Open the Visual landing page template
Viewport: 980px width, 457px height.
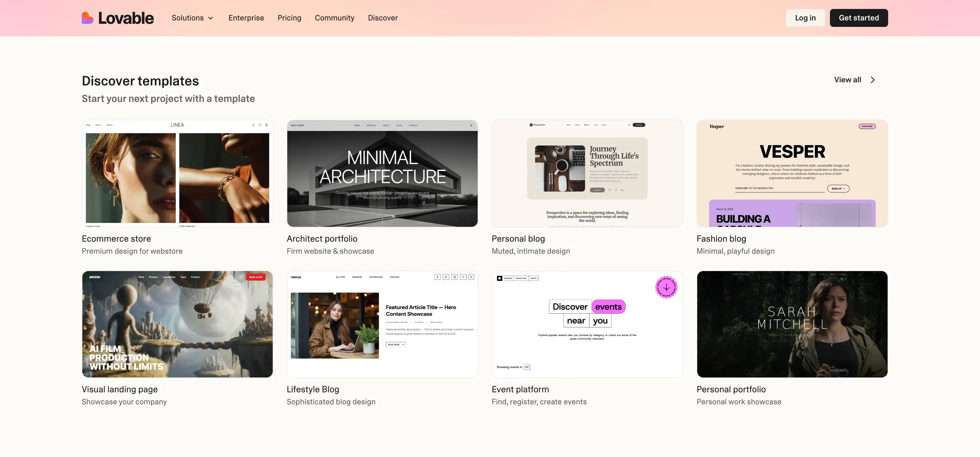[177, 324]
